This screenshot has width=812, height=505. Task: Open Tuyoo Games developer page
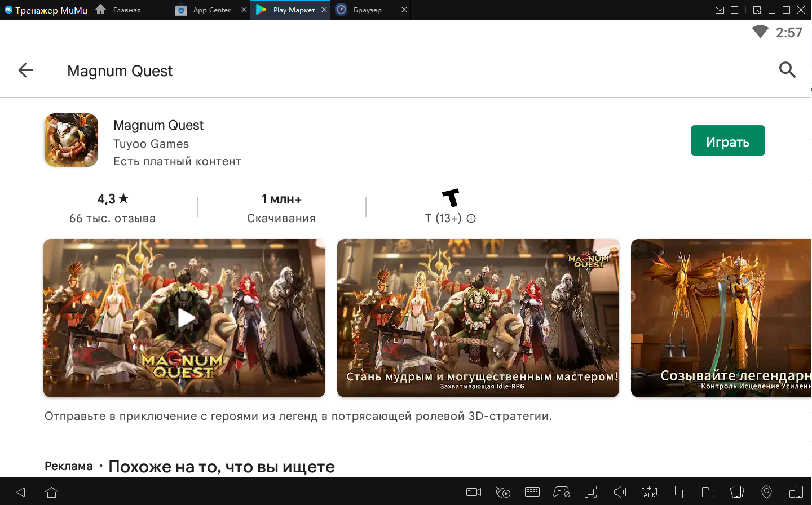pyautogui.click(x=151, y=144)
